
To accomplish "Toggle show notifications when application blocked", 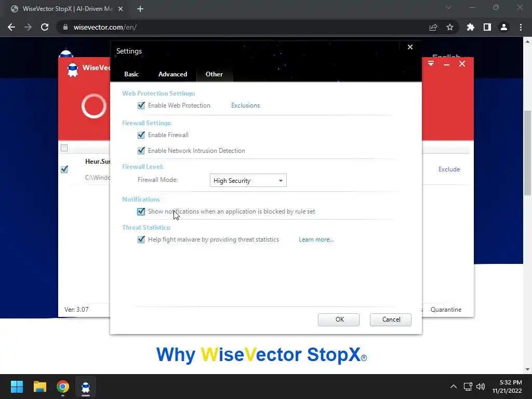I will tap(141, 211).
